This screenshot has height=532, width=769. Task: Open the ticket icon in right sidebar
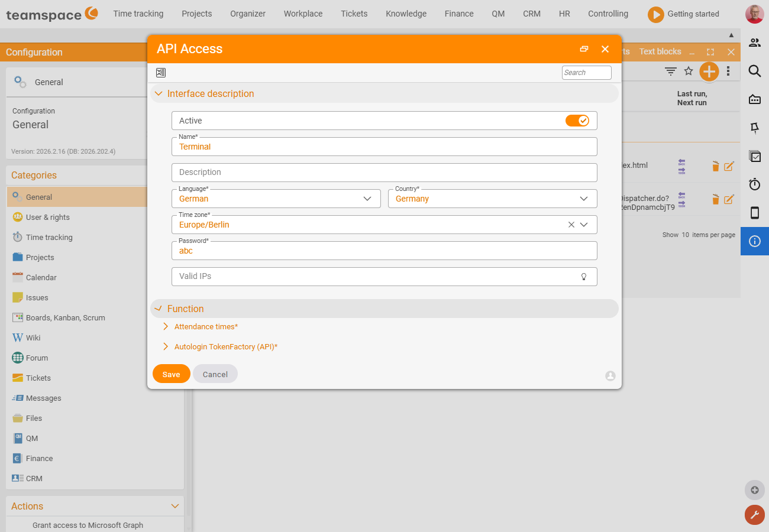click(755, 99)
